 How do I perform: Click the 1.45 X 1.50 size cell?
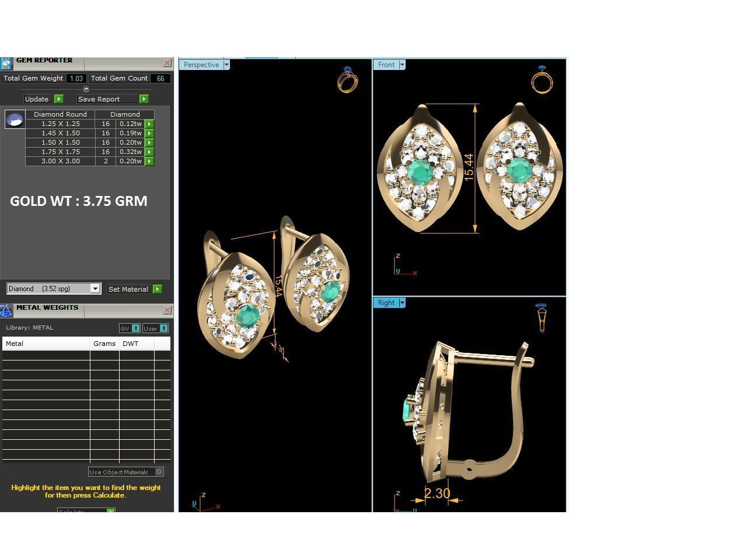click(61, 133)
